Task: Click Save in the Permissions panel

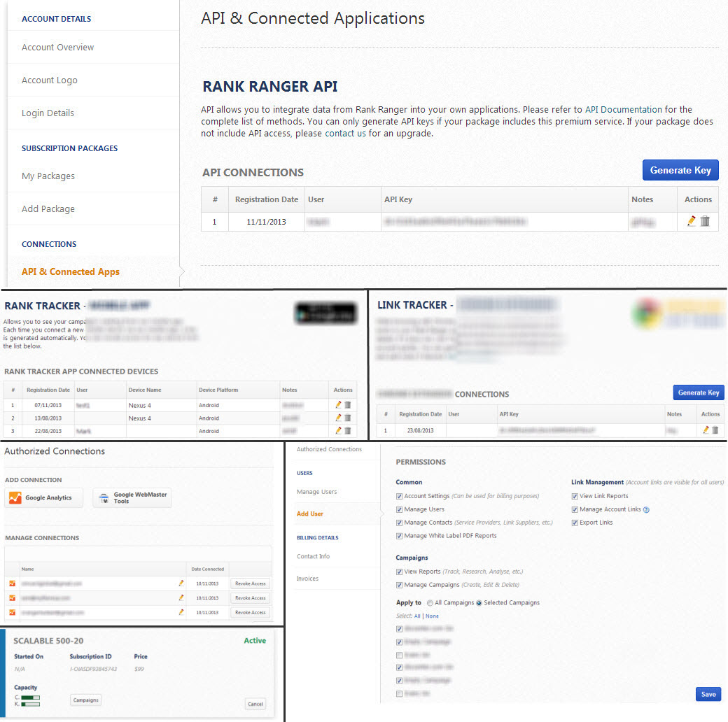Action: [708, 694]
